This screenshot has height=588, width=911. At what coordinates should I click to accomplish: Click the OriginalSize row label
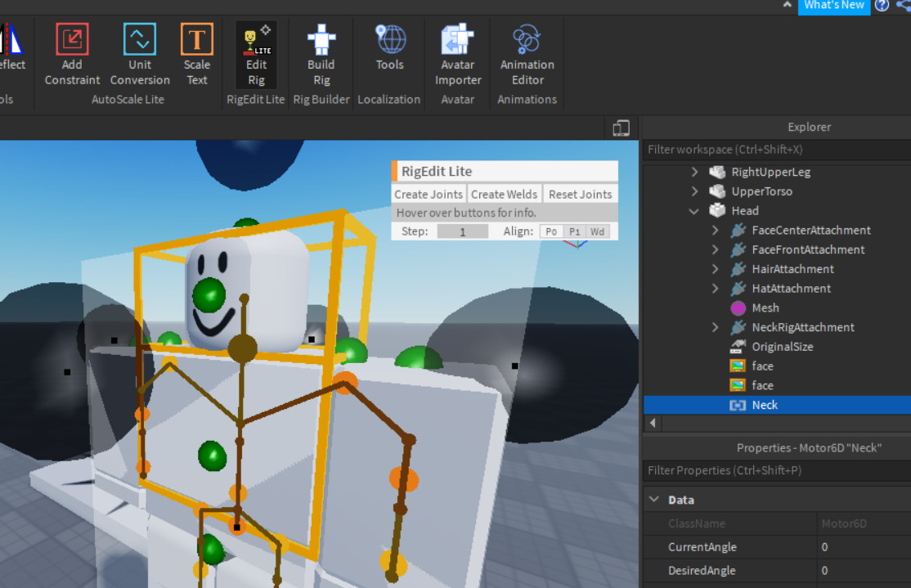(x=783, y=347)
